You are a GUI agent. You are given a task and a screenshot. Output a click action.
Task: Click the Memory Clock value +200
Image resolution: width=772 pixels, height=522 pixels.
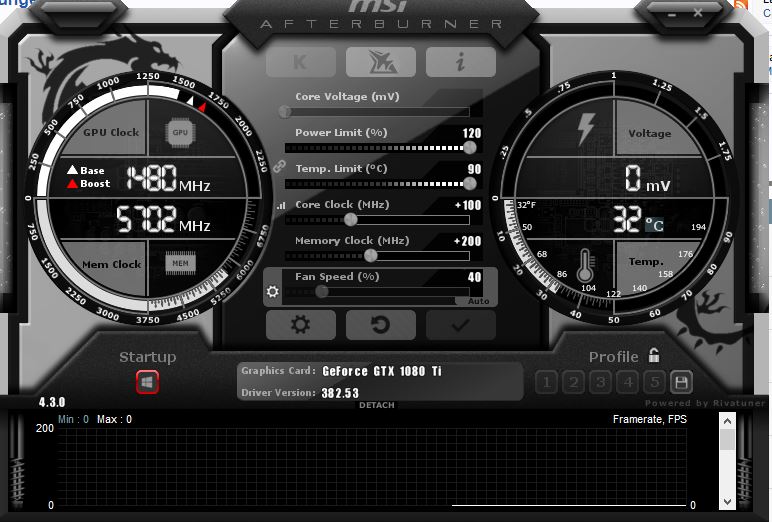pos(467,241)
